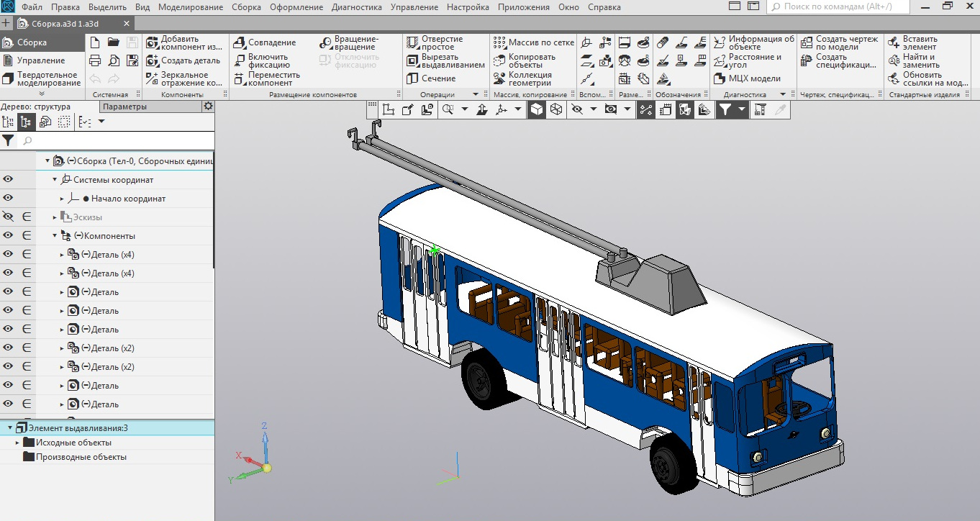Toggle shaded display mode cube in view toolbar
The height and width of the screenshot is (521, 980).
(536, 109)
